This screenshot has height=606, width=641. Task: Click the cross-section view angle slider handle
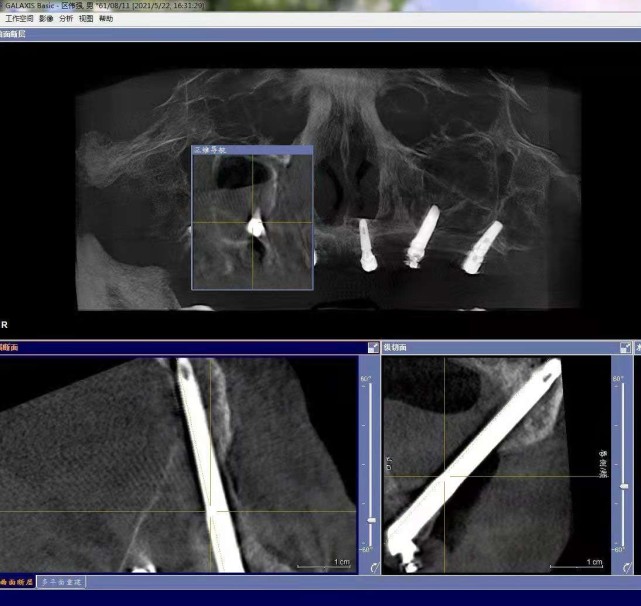[x=371, y=520]
